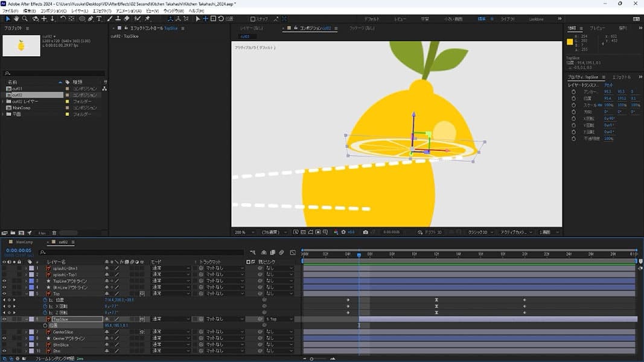The width and height of the screenshot is (644, 362).
Task: Select the cut01 composition in project panel
Action: pos(17,89)
